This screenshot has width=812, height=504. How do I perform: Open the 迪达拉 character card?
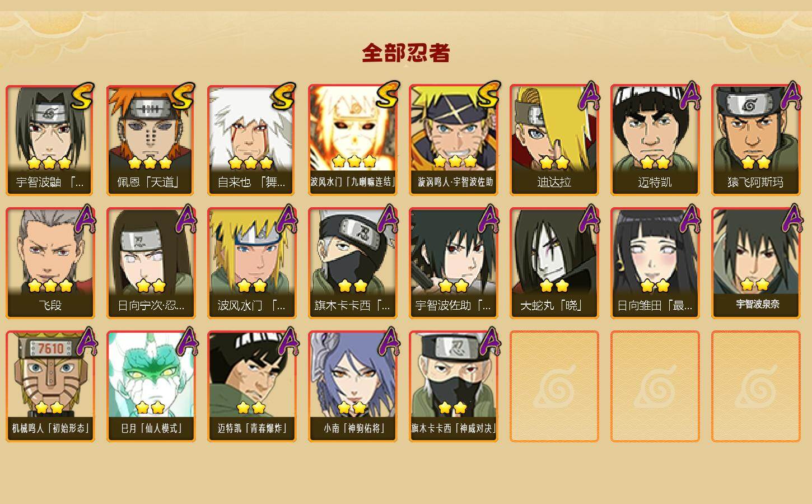(554, 140)
